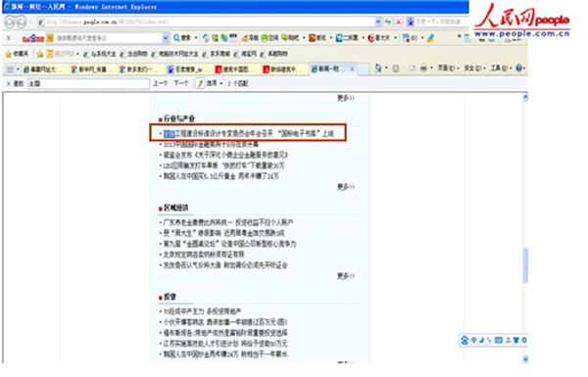The image size is (588, 377).
Task: Open the 电脑技术网址大全 favorites link
Action: click(x=175, y=54)
